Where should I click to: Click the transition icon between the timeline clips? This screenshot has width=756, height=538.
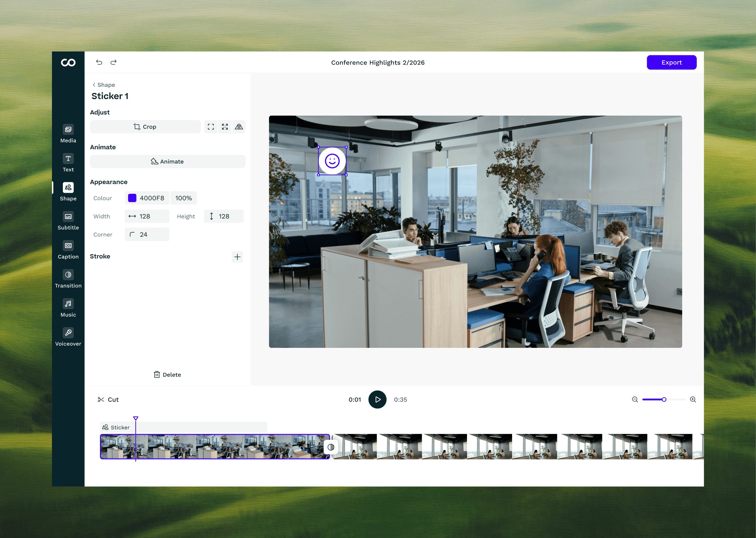(x=331, y=447)
